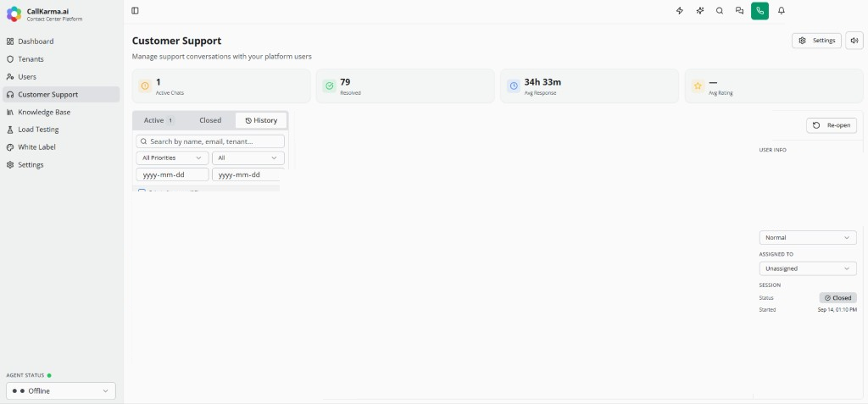Toggle the sidebar collapse icon
The image size is (868, 404).
(135, 10)
